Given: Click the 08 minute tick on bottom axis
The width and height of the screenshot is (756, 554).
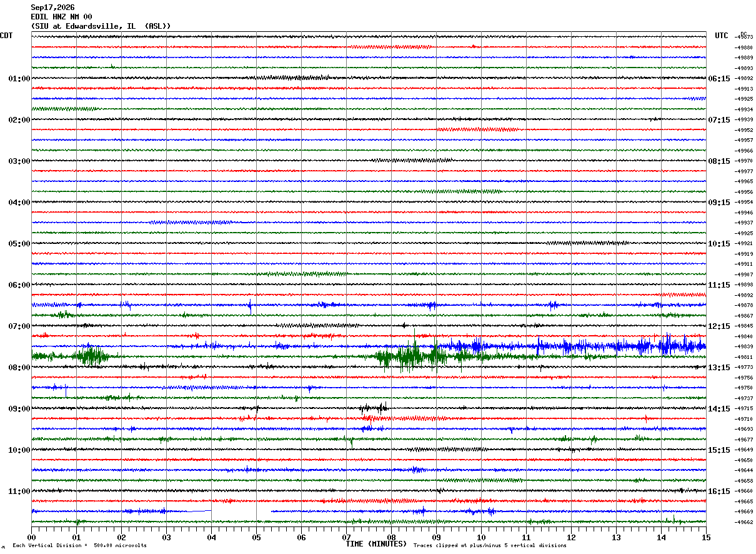Looking at the screenshot, I should pyautogui.click(x=391, y=537).
